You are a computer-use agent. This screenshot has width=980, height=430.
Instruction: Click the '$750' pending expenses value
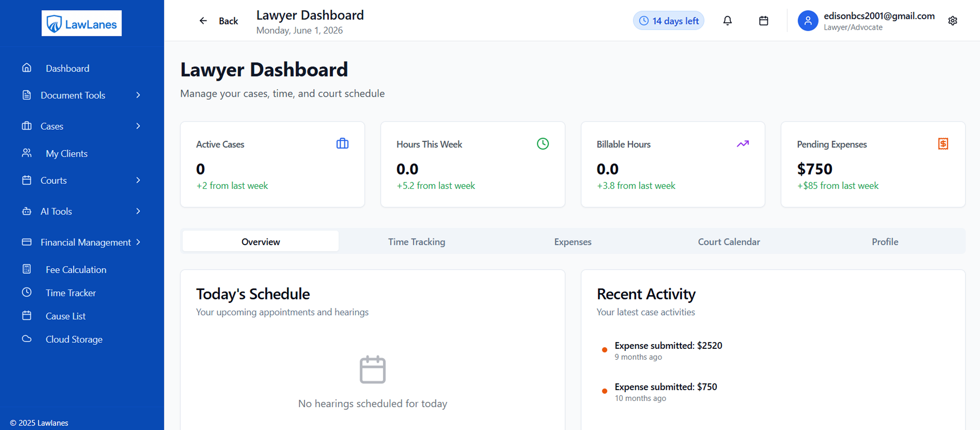tap(814, 169)
